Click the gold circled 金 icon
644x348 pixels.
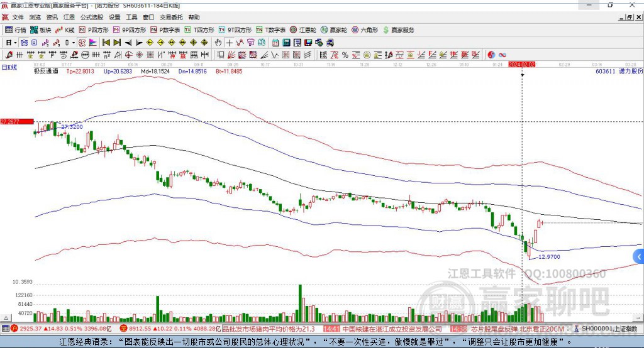tap(367, 55)
